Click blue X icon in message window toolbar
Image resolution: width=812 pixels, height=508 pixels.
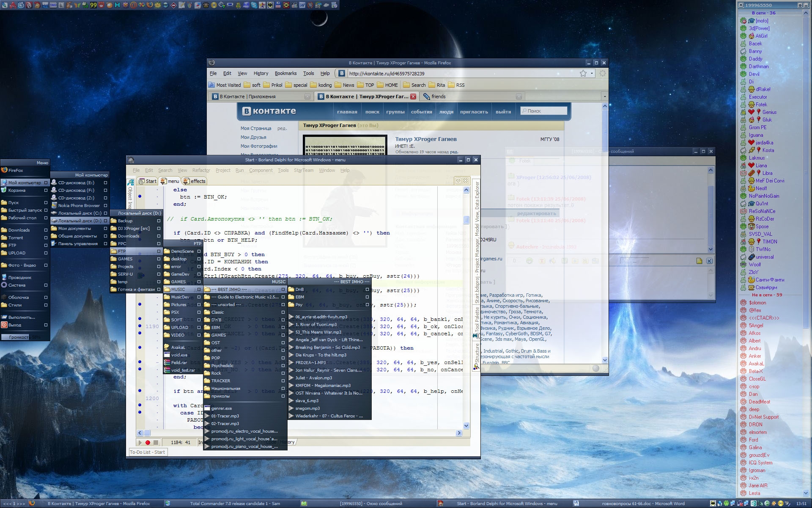pos(710,261)
